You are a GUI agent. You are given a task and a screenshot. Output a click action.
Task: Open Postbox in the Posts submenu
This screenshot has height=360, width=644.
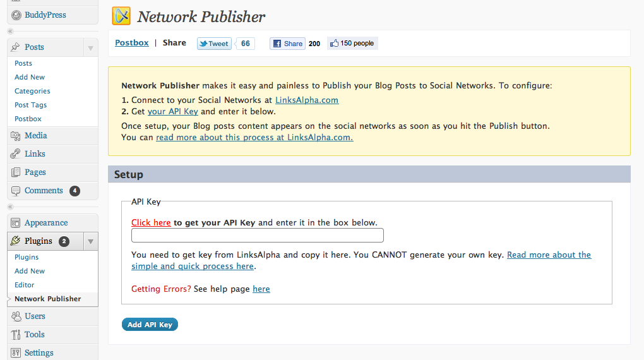point(28,119)
